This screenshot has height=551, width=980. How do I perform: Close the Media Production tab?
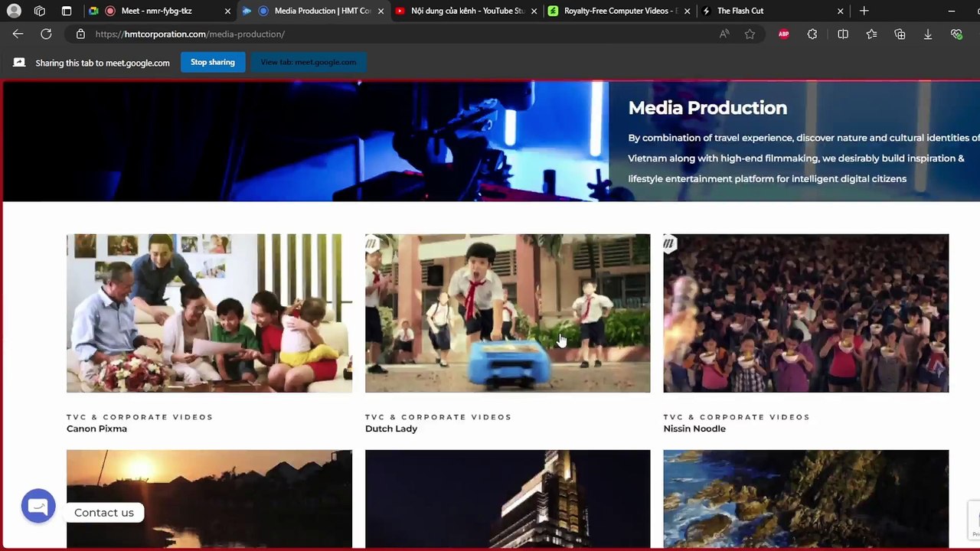[381, 11]
